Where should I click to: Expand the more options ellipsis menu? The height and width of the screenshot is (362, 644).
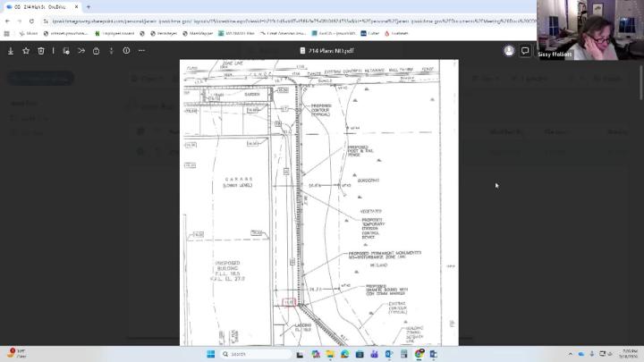[141, 51]
